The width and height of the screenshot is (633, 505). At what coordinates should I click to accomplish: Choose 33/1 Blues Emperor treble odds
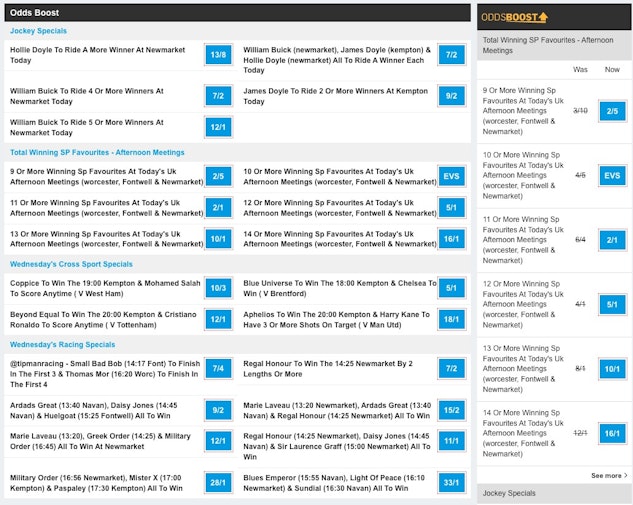point(451,483)
